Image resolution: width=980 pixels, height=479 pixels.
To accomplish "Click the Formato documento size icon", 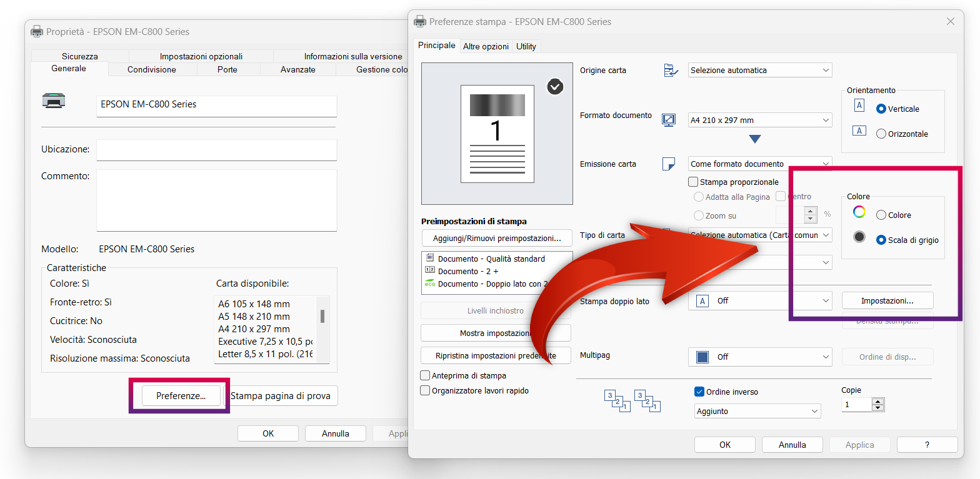I will (x=669, y=120).
